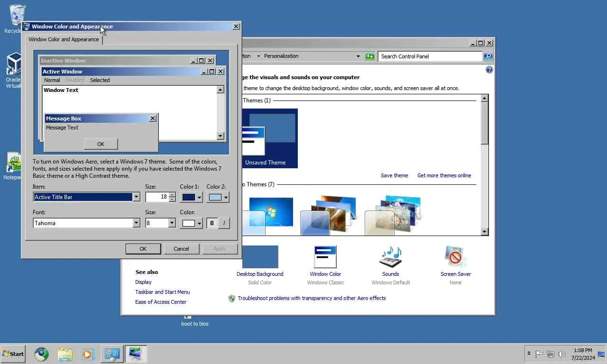Viewport: 607px width, 364px height.
Task: Click Selected in the preview menu
Action: tap(100, 80)
